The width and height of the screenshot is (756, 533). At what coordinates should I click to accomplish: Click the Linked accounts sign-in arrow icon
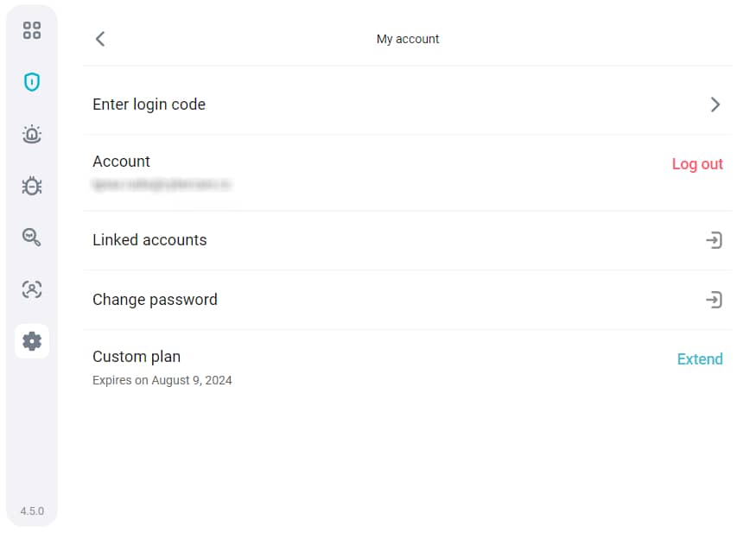pos(714,240)
